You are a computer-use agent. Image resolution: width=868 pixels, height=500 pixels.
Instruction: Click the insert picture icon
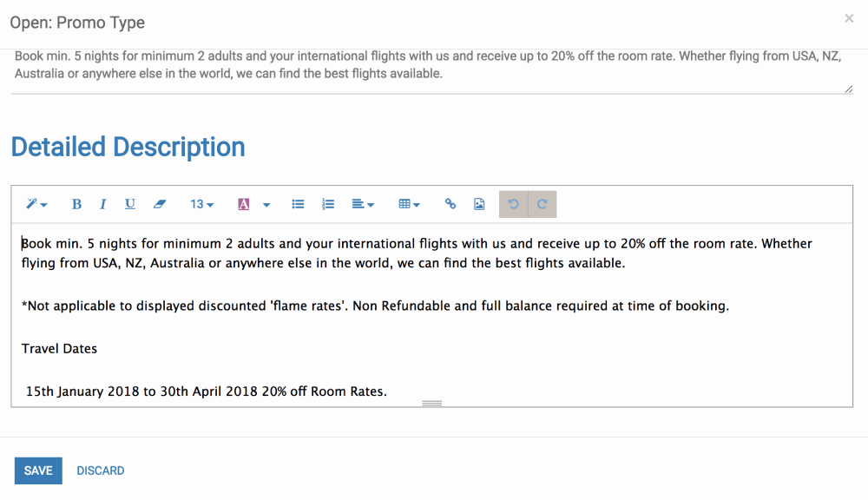click(x=479, y=204)
